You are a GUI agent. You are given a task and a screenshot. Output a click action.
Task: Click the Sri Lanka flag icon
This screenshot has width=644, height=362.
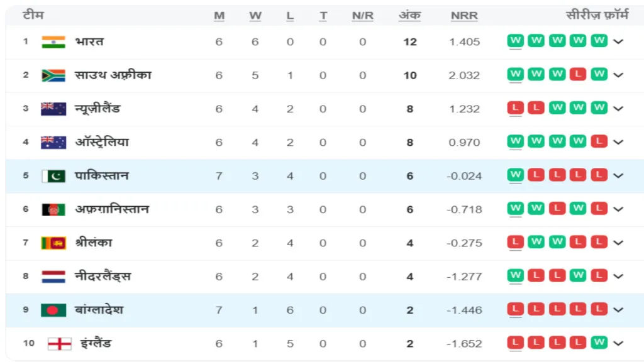point(53,243)
